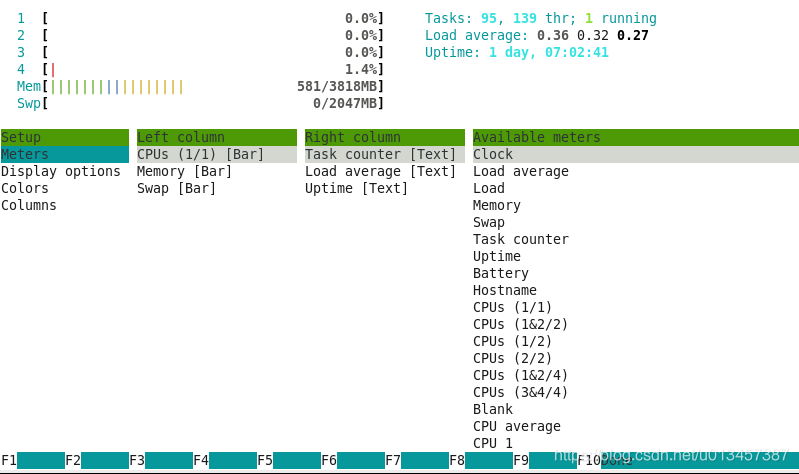Click the Setup panel header
The width and height of the screenshot is (799, 474).
click(65, 138)
